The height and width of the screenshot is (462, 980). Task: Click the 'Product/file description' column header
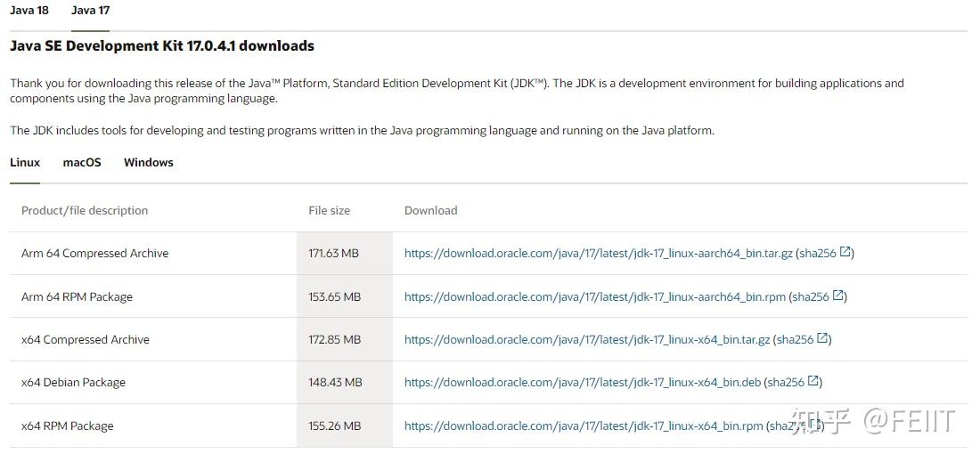coord(85,210)
